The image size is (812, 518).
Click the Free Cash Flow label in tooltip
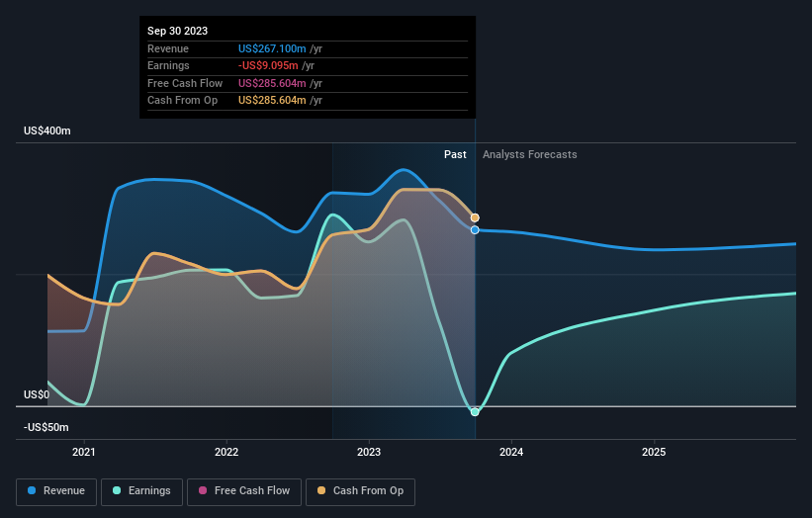[x=185, y=83]
